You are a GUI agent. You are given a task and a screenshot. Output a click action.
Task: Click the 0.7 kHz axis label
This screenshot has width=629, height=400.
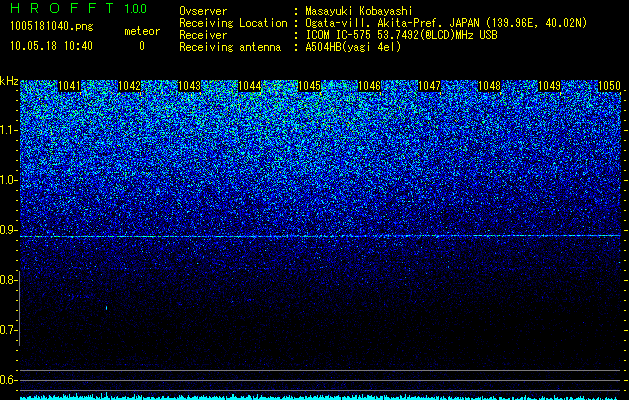(7, 330)
